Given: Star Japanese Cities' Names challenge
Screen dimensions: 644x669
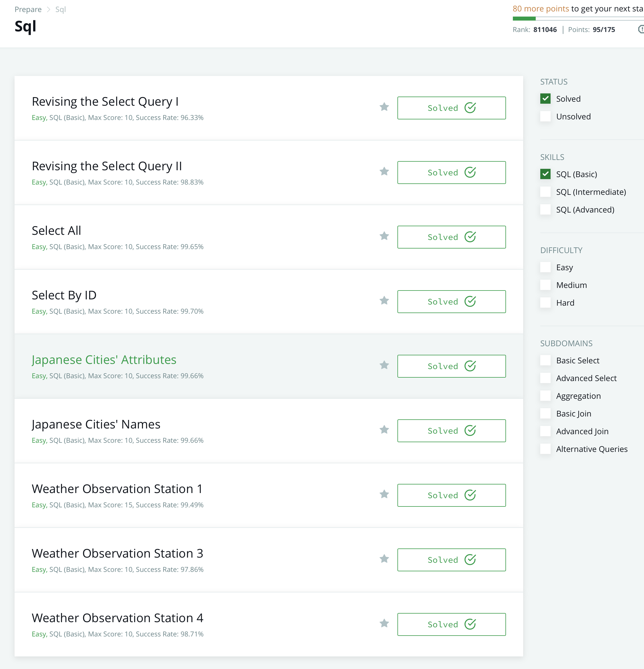Looking at the screenshot, I should (x=384, y=430).
